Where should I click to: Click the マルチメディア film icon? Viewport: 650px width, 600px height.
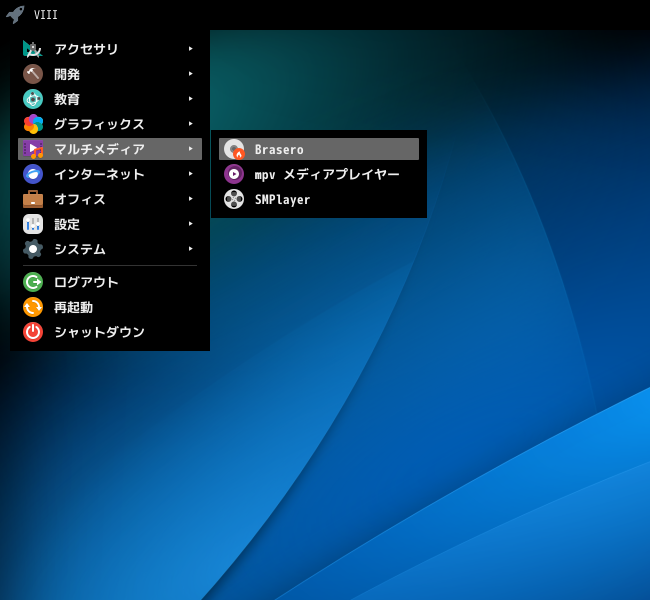tap(33, 149)
